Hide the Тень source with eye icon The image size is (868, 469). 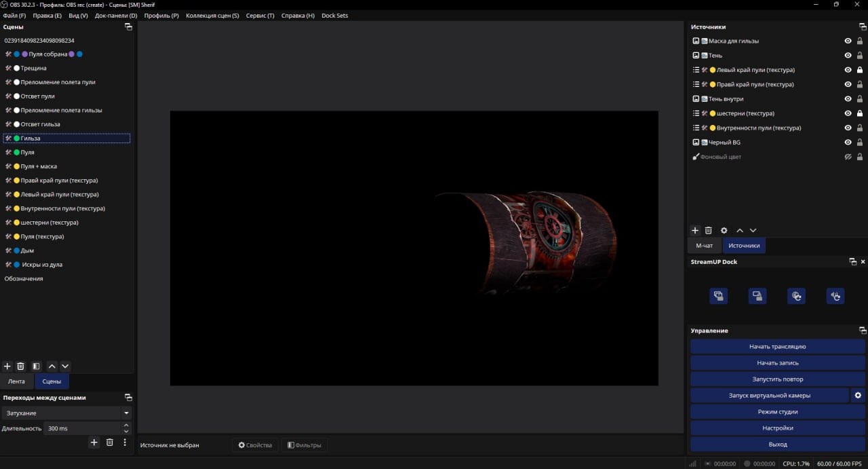(848, 56)
